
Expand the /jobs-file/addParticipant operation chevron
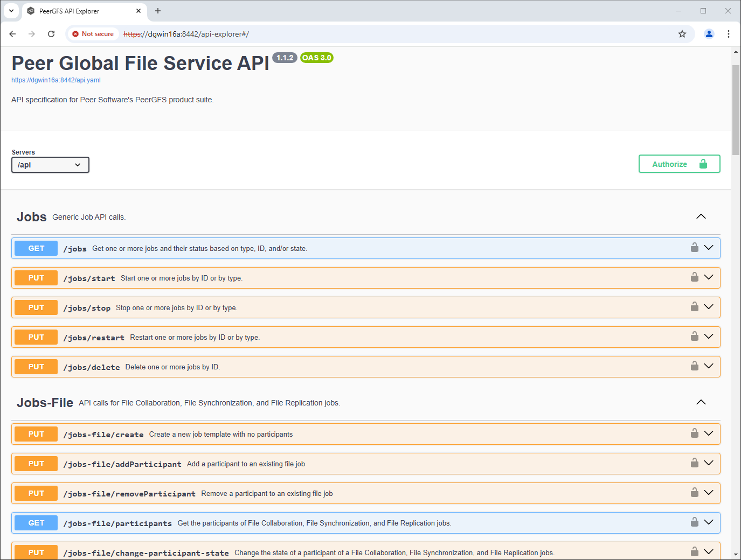[709, 463]
